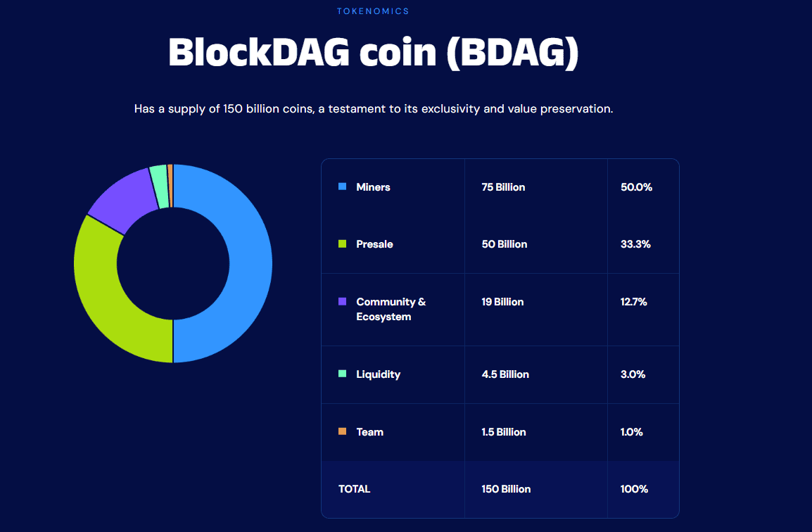Click the TOKENOMICS section label
Image resolution: width=812 pixels, height=532 pixels.
click(x=373, y=11)
